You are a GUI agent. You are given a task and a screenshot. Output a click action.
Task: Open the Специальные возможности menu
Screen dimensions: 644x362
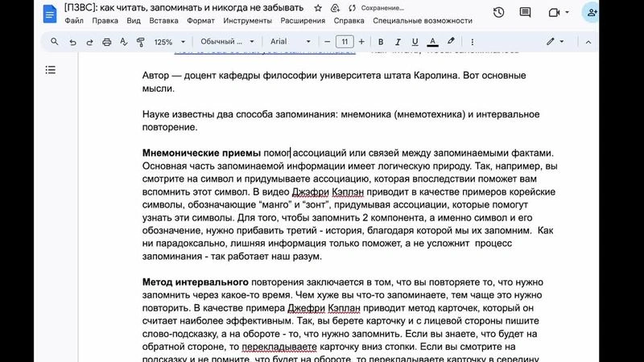point(423,21)
